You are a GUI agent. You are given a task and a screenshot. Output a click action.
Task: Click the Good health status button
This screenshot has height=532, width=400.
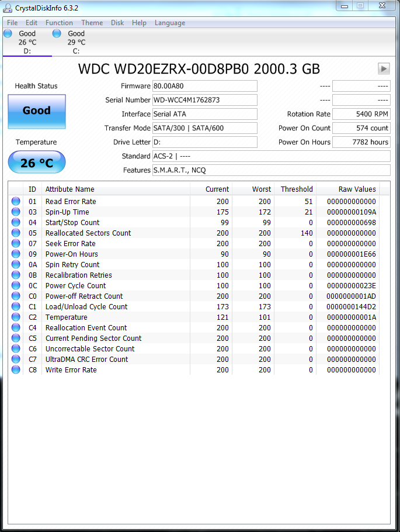[x=37, y=111]
